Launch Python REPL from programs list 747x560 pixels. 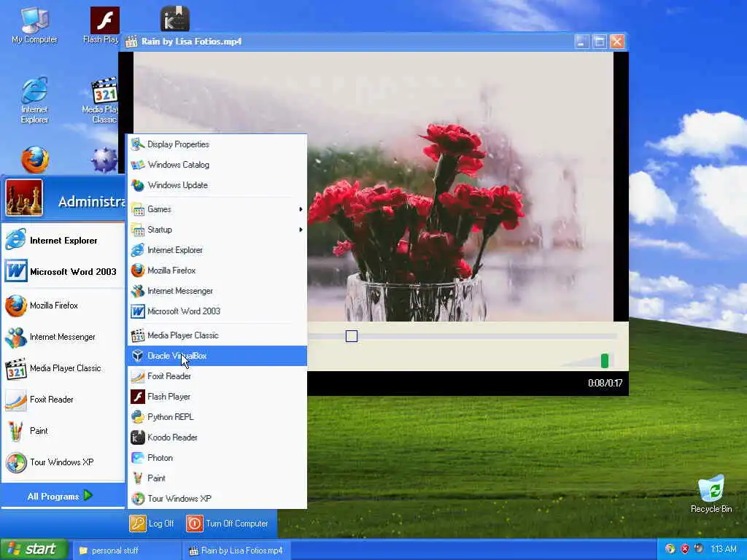217,417
